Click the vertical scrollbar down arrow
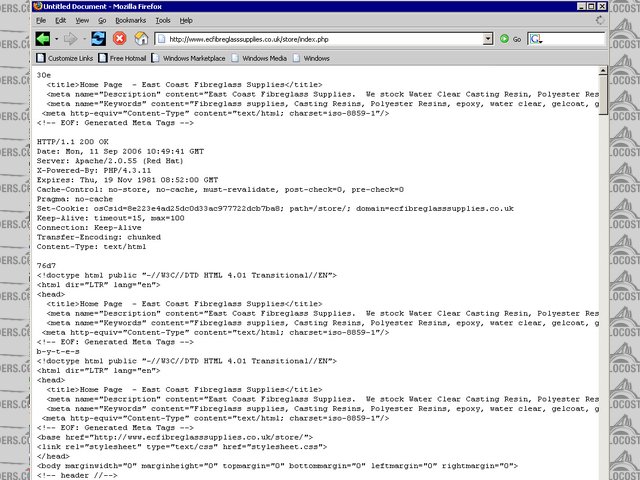 [602, 474]
